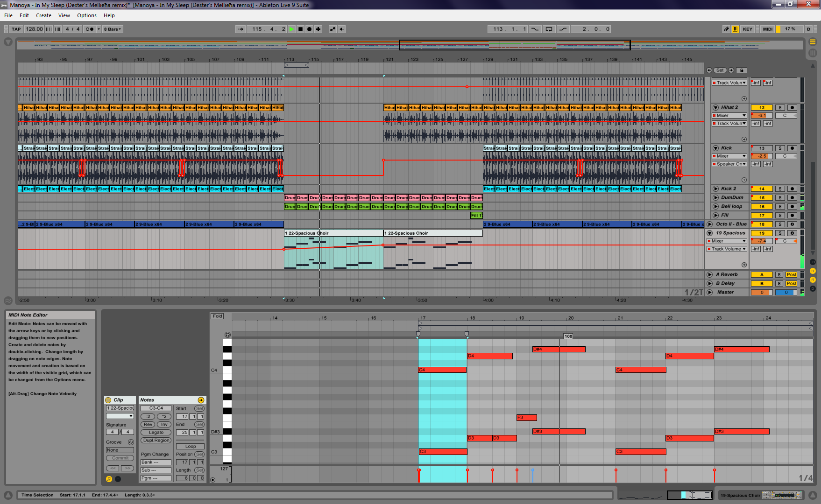Start playback with the green Play button

pos(291,29)
